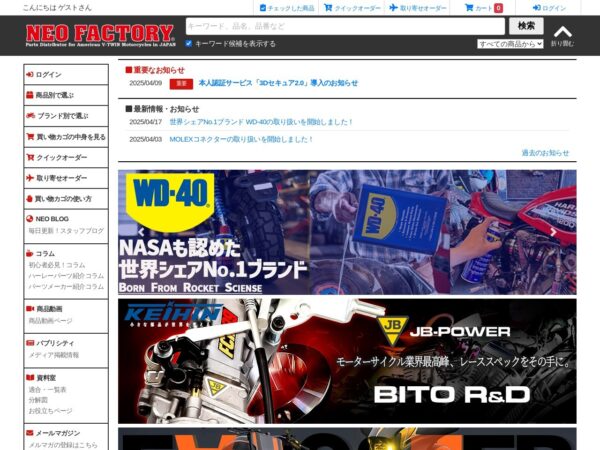Open WD-40 取り扱い開始 news link
600x450 pixels.
tap(261, 122)
